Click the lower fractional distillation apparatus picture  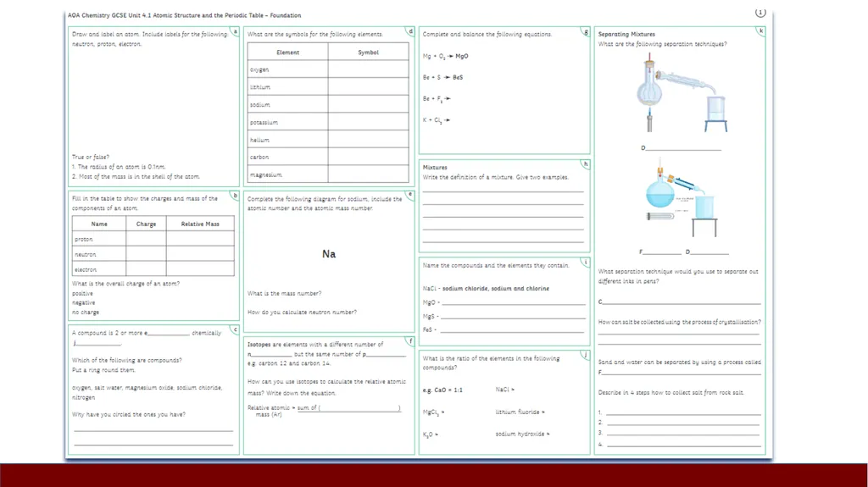coord(682,198)
